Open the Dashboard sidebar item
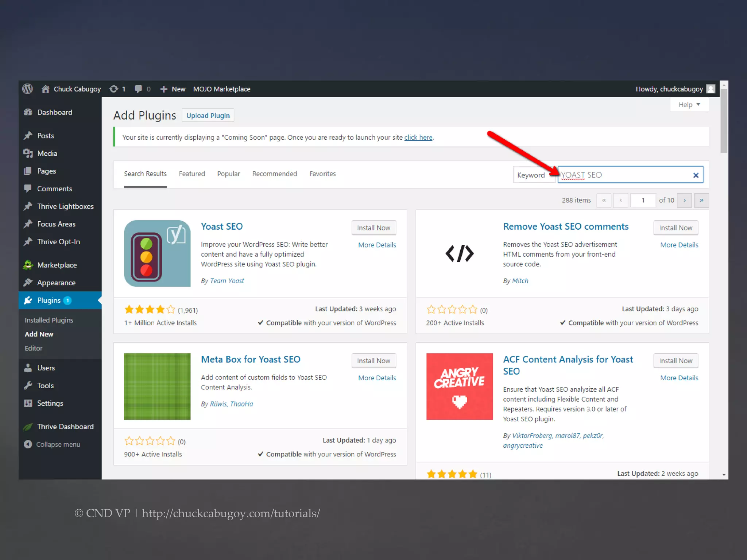The height and width of the screenshot is (560, 747). [x=60, y=112]
